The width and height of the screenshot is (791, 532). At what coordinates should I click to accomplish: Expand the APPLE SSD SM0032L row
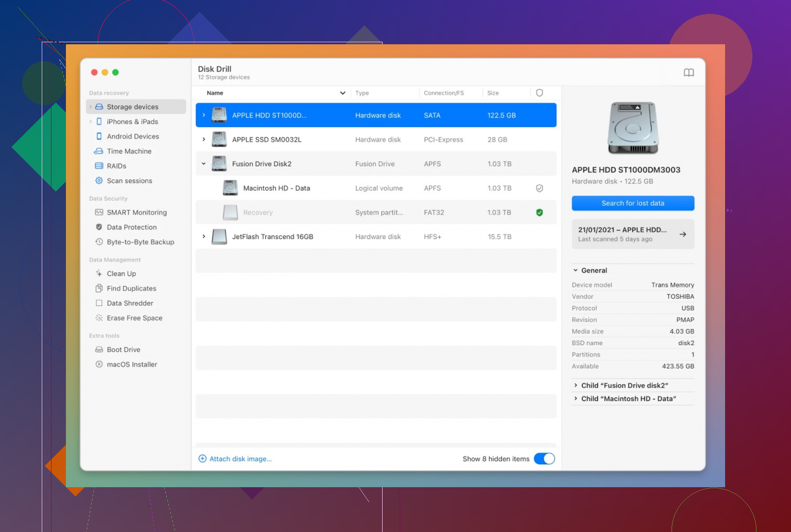coord(204,140)
